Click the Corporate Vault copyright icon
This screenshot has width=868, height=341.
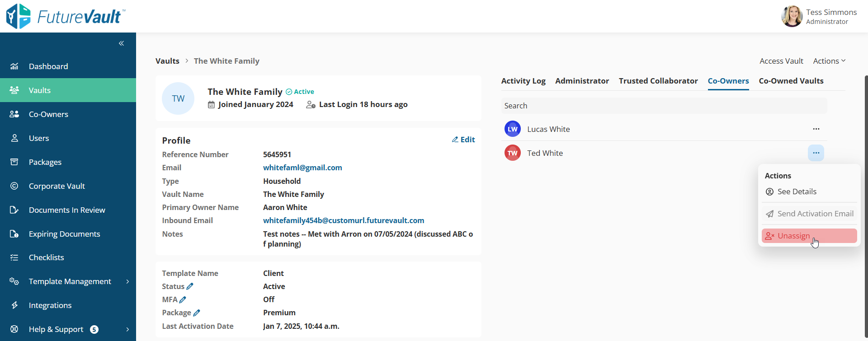pos(14,186)
